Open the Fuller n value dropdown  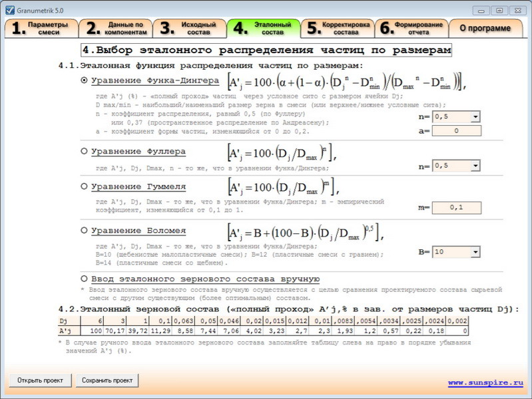tap(475, 166)
